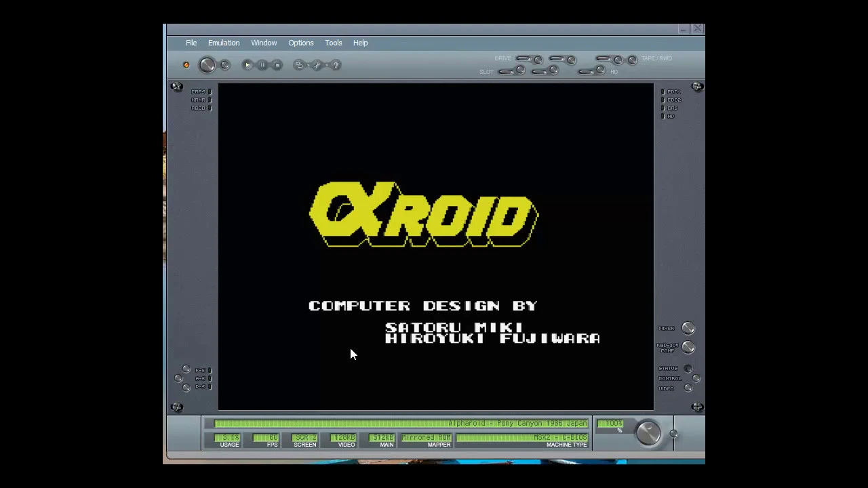This screenshot has height=488, width=868.
Task: Click first DRIVE round knob
Action: (x=538, y=60)
